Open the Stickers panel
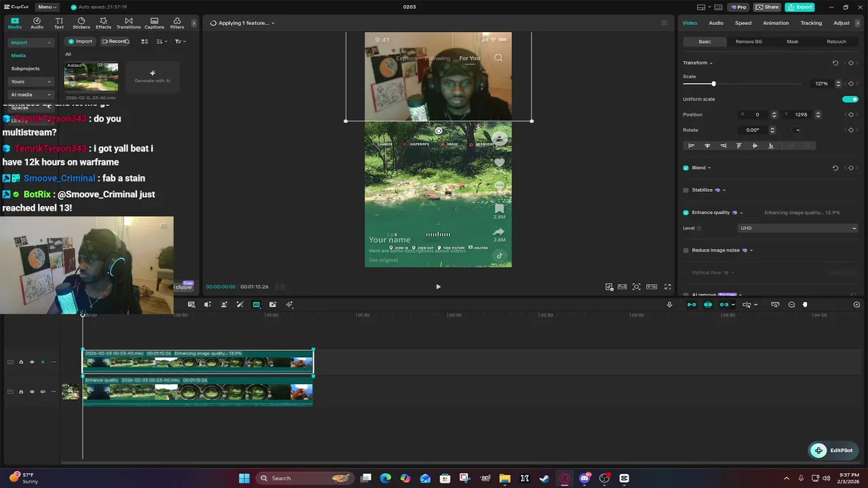The width and height of the screenshot is (868, 488). pyautogui.click(x=81, y=23)
